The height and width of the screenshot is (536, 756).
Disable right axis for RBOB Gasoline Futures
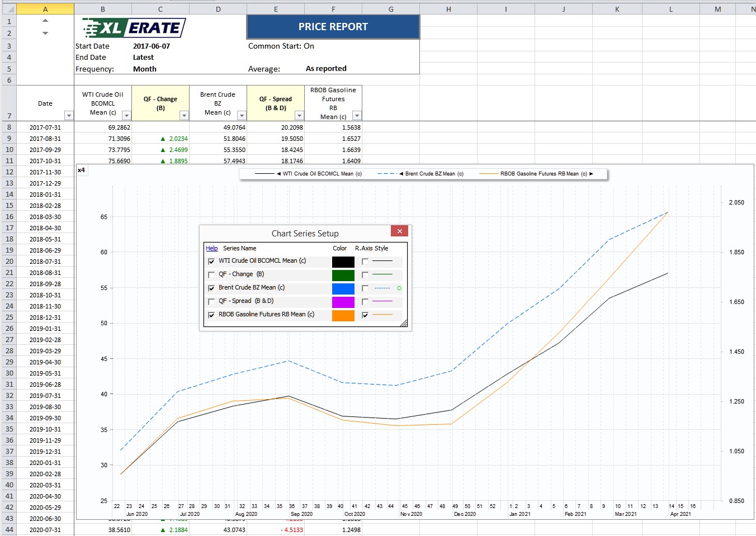coord(365,315)
